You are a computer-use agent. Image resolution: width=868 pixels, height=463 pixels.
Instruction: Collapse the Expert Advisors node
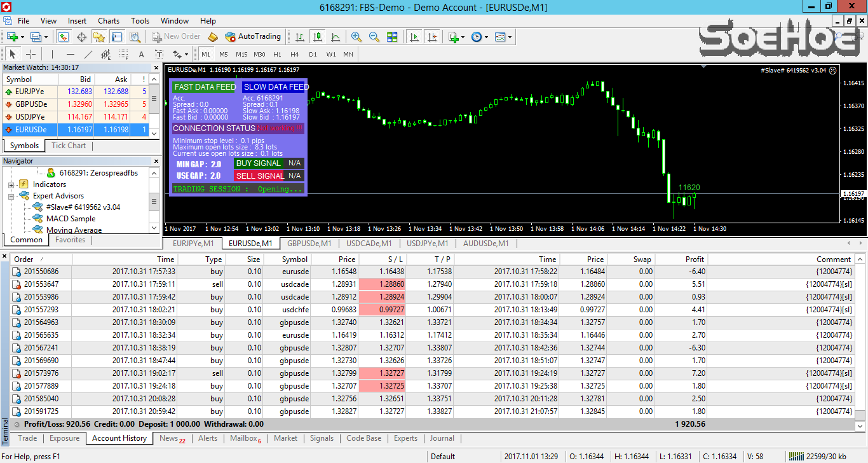[x=11, y=196]
